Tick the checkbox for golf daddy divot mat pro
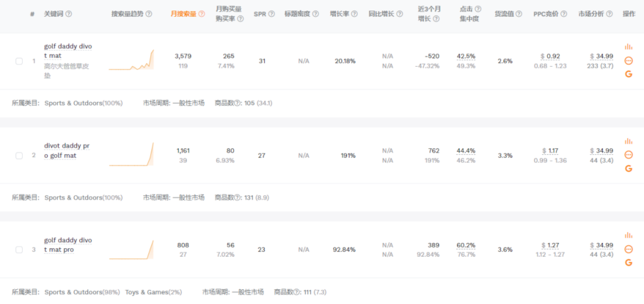This screenshot has width=644, height=304. pos(19,250)
